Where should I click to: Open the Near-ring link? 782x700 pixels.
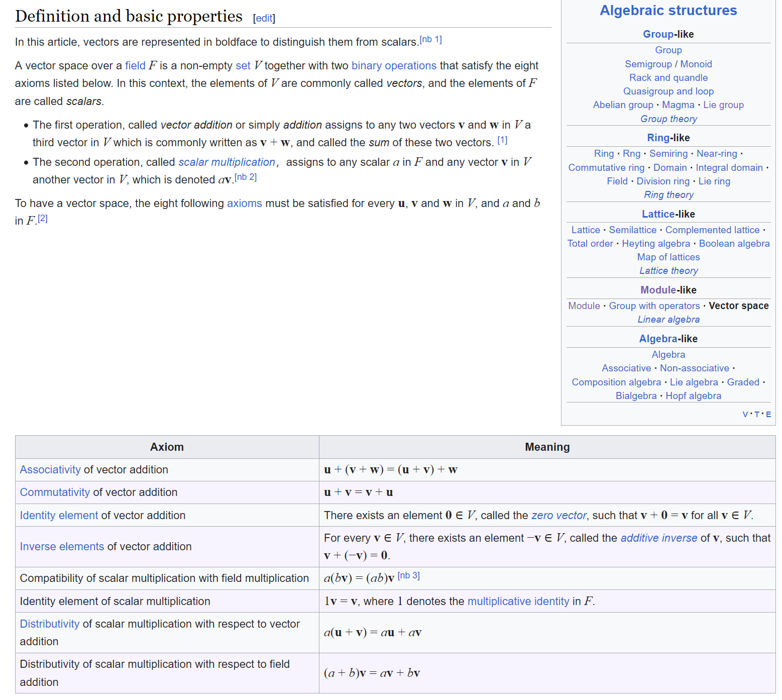pos(717,154)
